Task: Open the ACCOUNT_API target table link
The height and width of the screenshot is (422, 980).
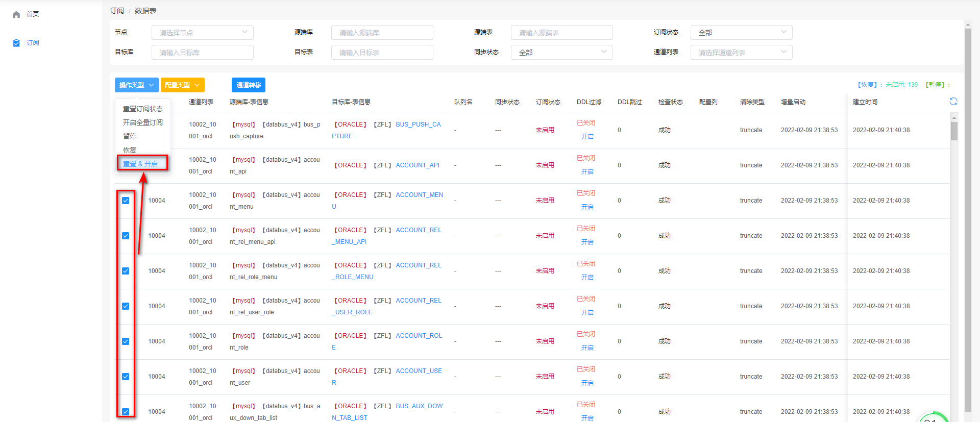Action: pyautogui.click(x=418, y=165)
